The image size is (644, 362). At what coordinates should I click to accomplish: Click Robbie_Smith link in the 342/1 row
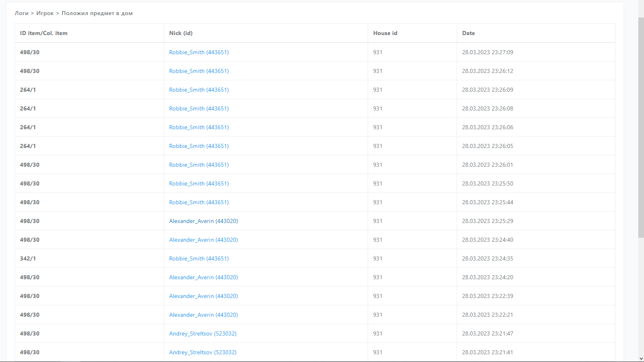199,258
